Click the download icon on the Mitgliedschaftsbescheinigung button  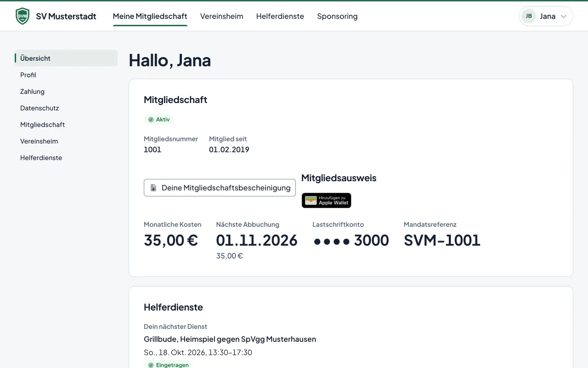pos(154,188)
